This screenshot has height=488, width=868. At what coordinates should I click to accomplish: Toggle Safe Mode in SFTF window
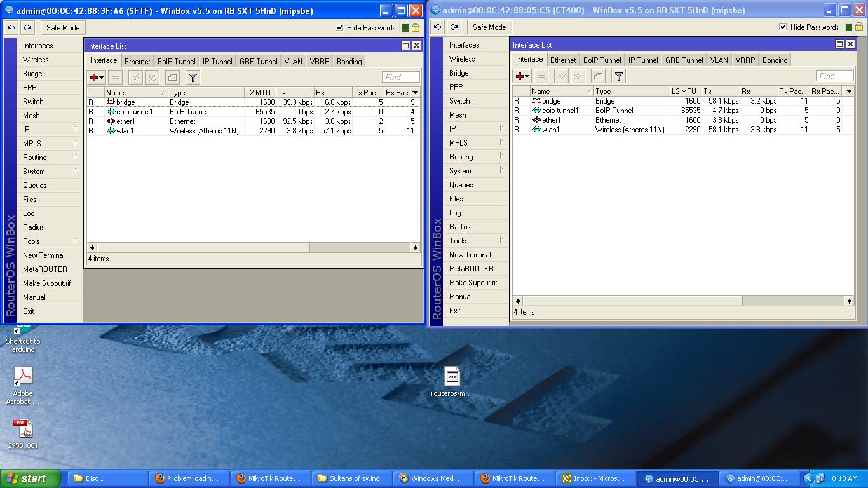[63, 28]
